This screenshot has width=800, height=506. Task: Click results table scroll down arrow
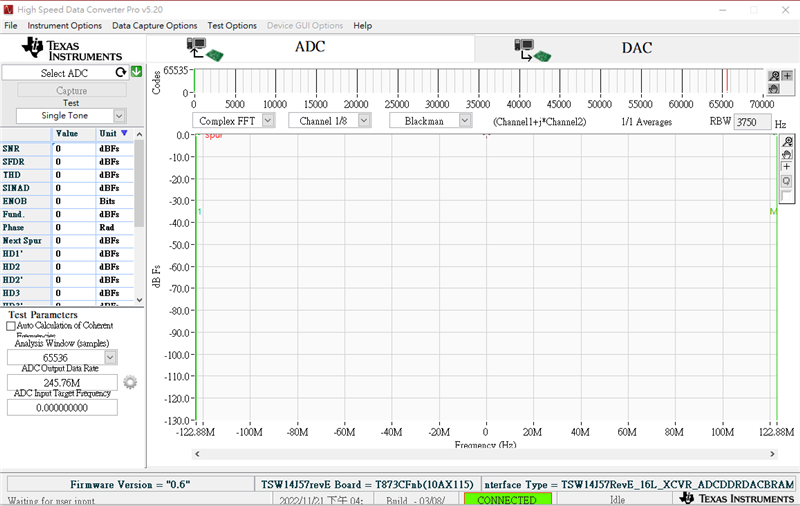click(139, 300)
